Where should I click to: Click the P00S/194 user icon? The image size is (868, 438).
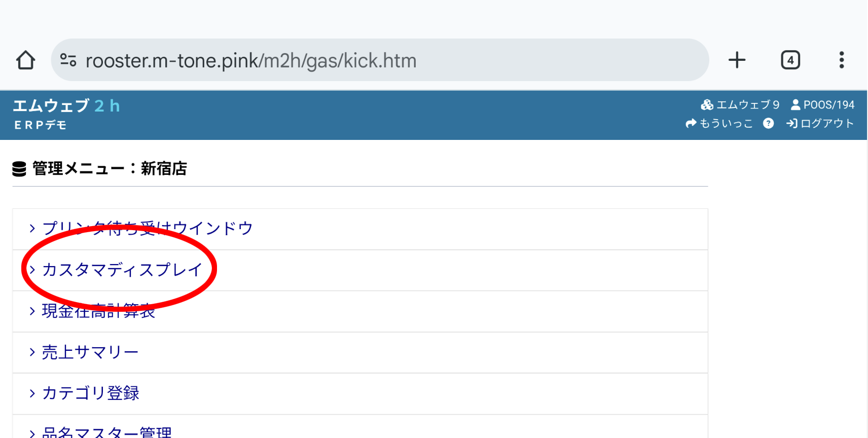pos(795,105)
